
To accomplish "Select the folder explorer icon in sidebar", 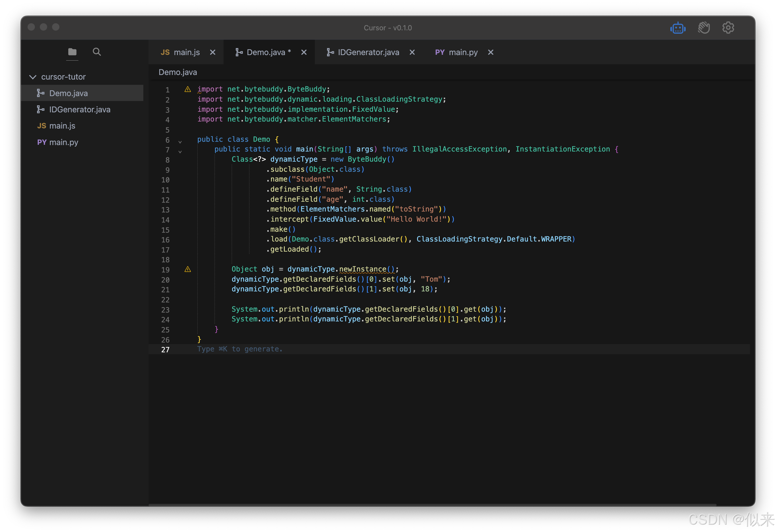I will coord(72,52).
